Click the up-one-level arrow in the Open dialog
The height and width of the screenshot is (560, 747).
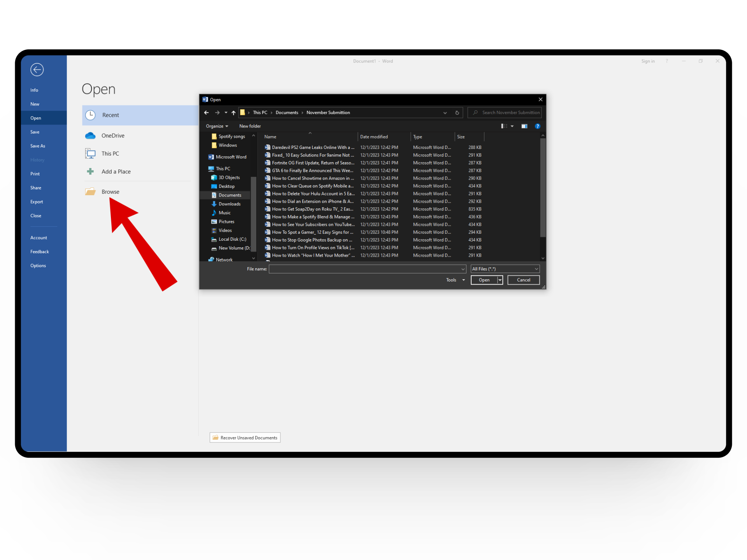point(233,113)
